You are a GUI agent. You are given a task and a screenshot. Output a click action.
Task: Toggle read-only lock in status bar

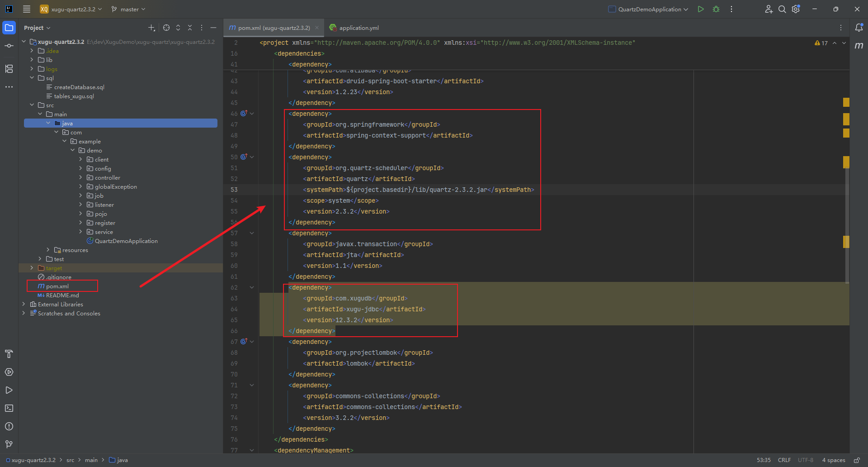[x=857, y=460]
